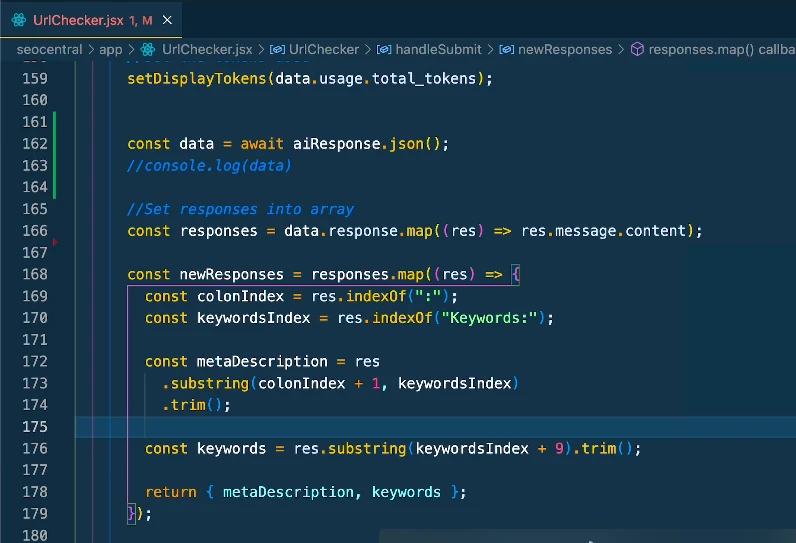The height and width of the screenshot is (543, 796).
Task: Click the cube icon before responses.map() callback
Action: 636,49
